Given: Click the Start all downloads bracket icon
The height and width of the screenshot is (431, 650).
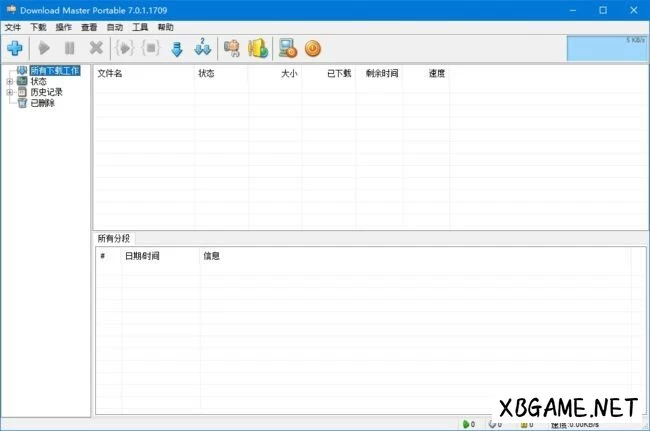Looking at the screenshot, I should (125, 48).
